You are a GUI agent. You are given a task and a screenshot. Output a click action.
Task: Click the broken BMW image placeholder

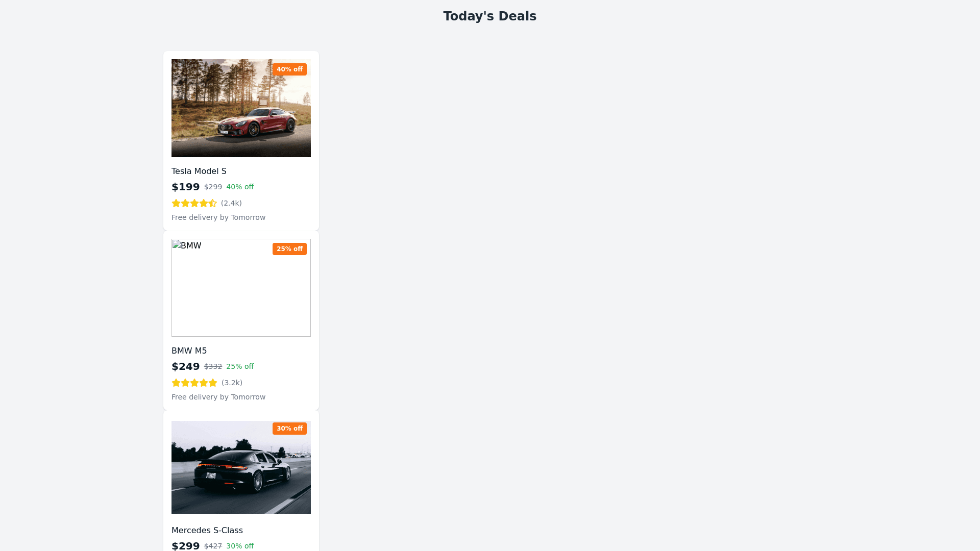click(241, 288)
